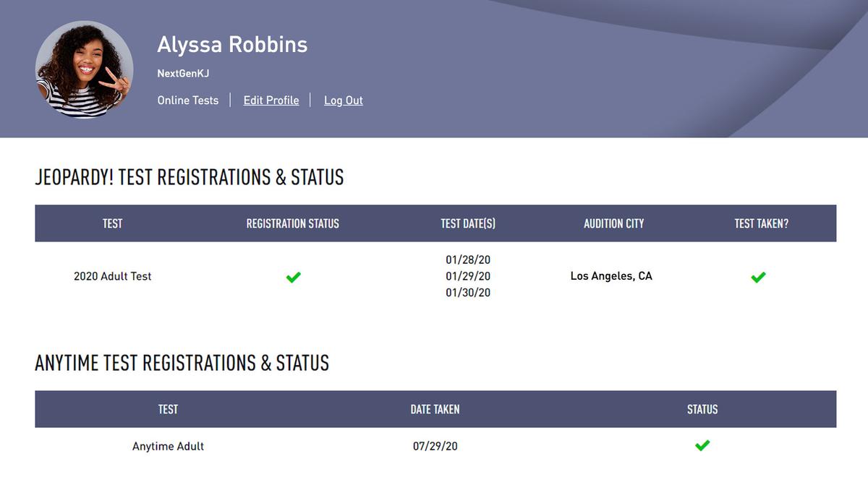Click the Log Out link
Viewport: 868px width, 488px height.
344,100
